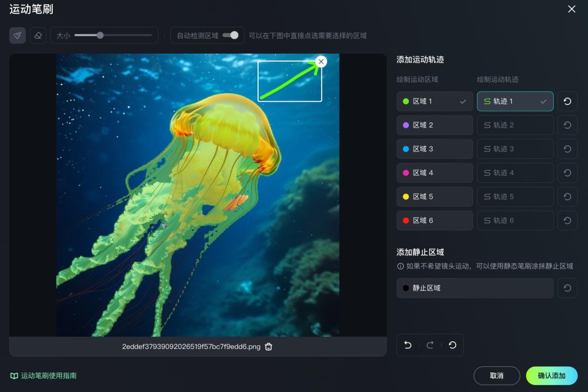588x392 pixels.
Task: Select 区域 1 green region
Action: (x=434, y=101)
